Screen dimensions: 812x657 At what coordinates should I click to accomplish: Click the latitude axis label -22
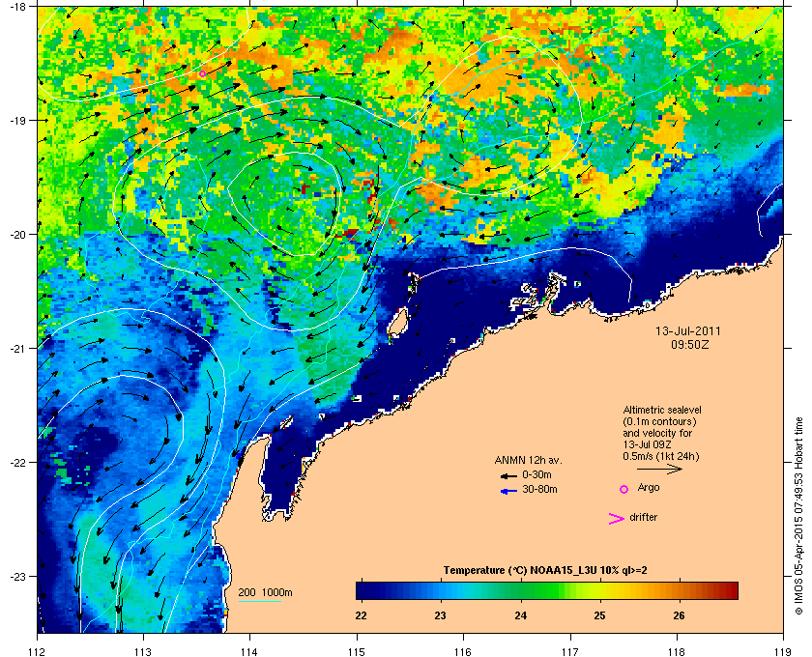(x=18, y=463)
